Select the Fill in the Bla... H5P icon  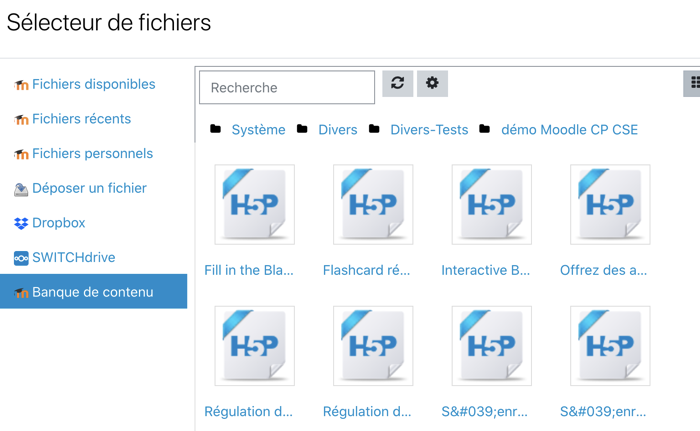pos(254,205)
